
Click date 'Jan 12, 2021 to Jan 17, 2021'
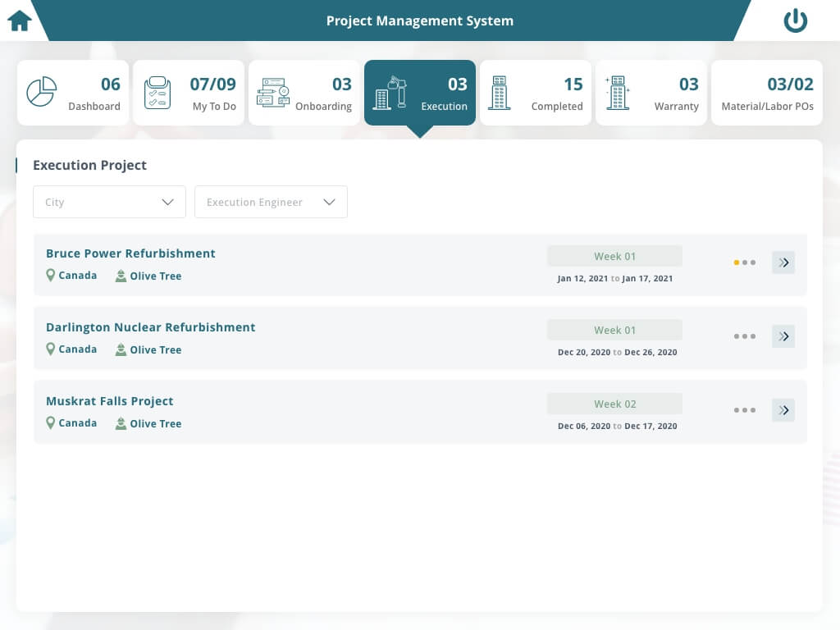(615, 279)
